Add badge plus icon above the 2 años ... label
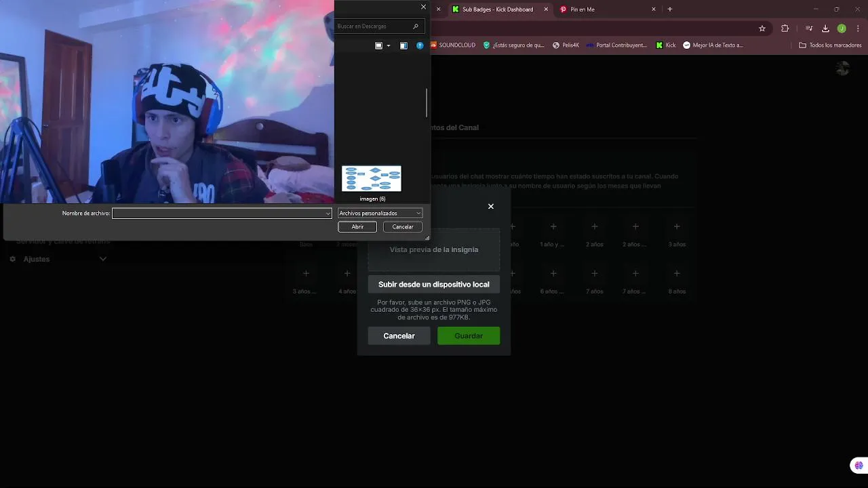Screen dimensions: 868x488 (635, 226)
